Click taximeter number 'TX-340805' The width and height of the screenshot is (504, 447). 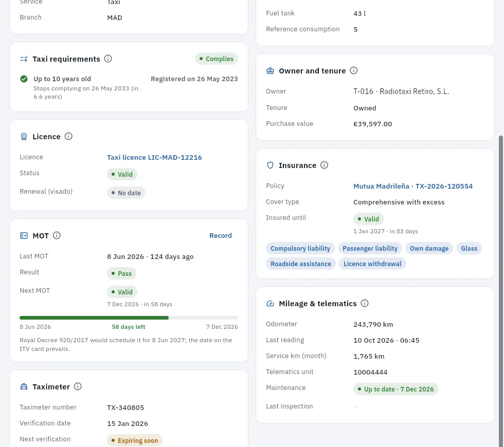pos(125,407)
